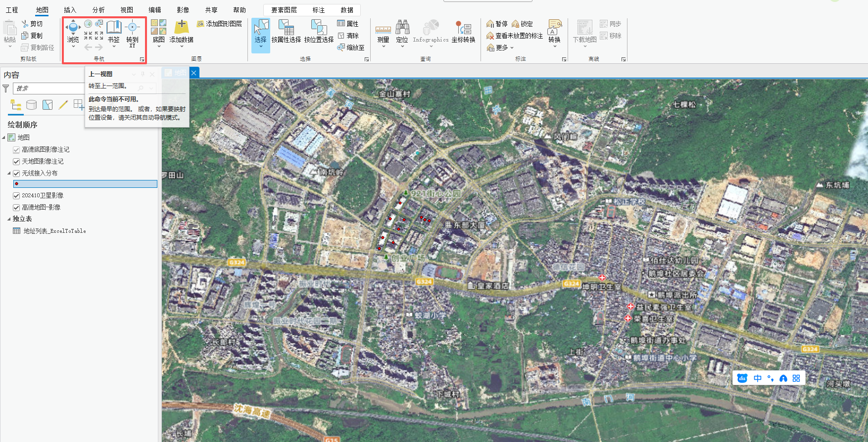Viewport: 868px width, 442px height.
Task: Collapse the 无线接入分布 layer node
Action: 9,174
